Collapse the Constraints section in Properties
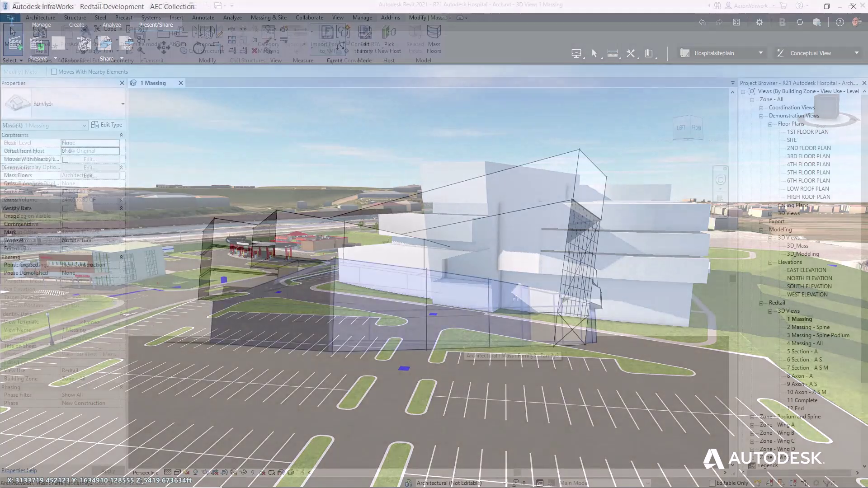Image resolution: width=868 pixels, height=488 pixels. point(121,135)
